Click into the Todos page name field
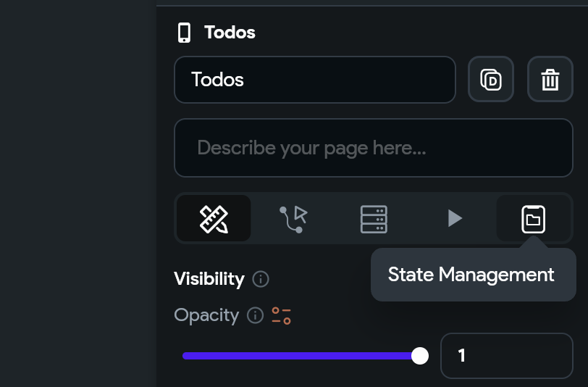 pyautogui.click(x=315, y=80)
